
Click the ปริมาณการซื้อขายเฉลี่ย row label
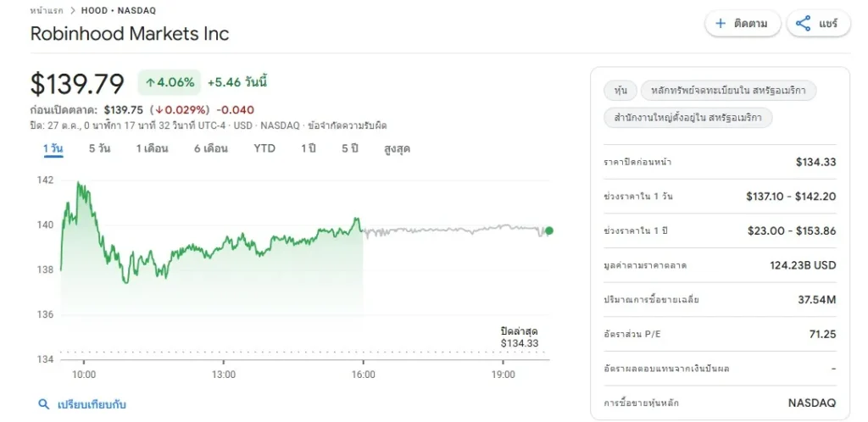point(652,300)
